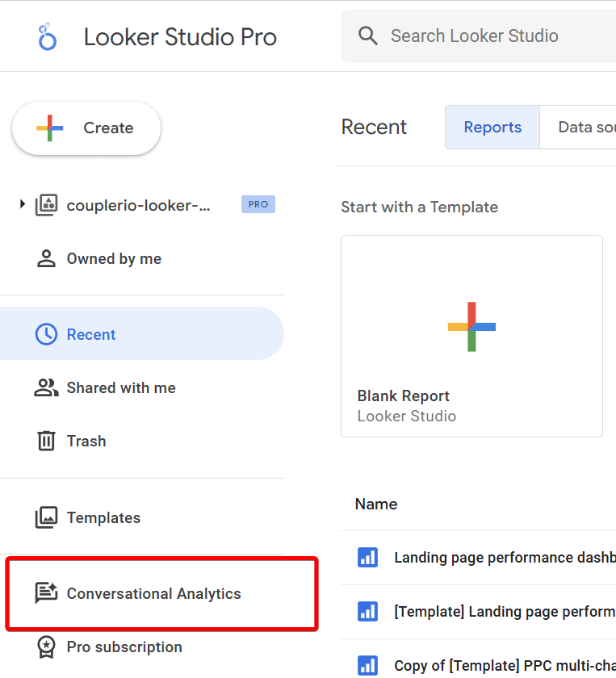The height and width of the screenshot is (678, 616).
Task: Open Shared with me
Action: (x=121, y=388)
